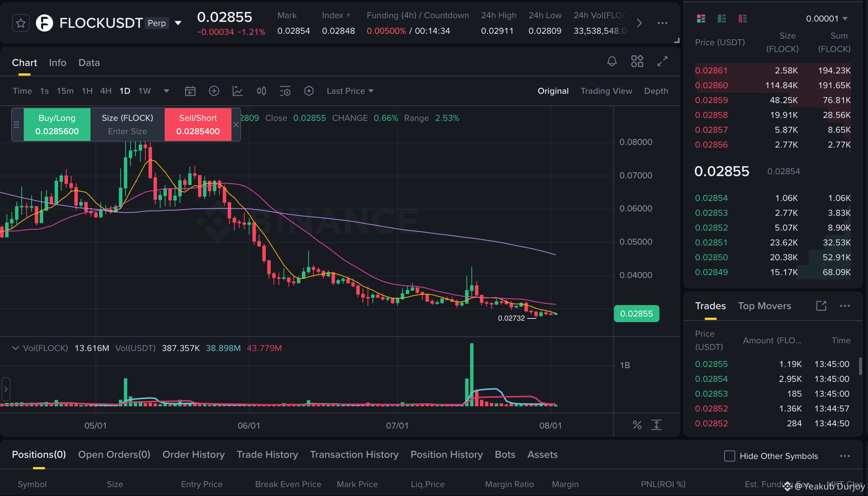This screenshot has height=496, width=868.
Task: Open the FLOCKUSDT symbol selector dropdown arrow
Action: tap(178, 23)
